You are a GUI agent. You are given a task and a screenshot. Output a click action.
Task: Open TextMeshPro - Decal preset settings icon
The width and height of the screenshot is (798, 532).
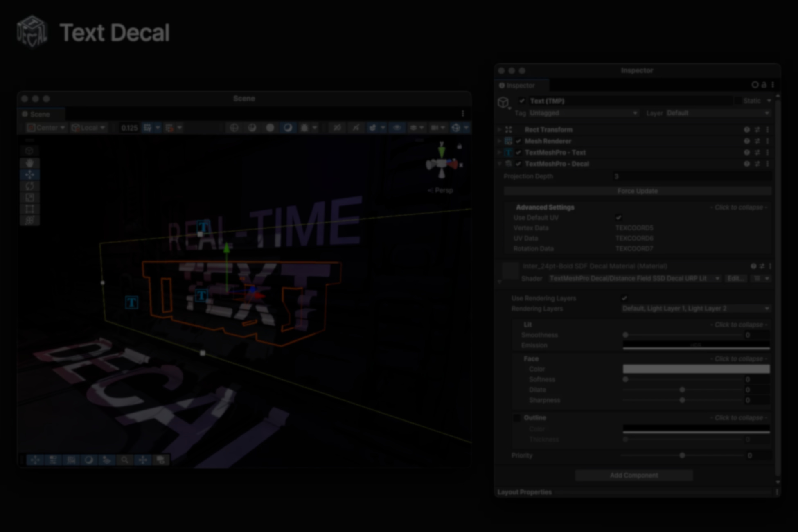(x=757, y=164)
